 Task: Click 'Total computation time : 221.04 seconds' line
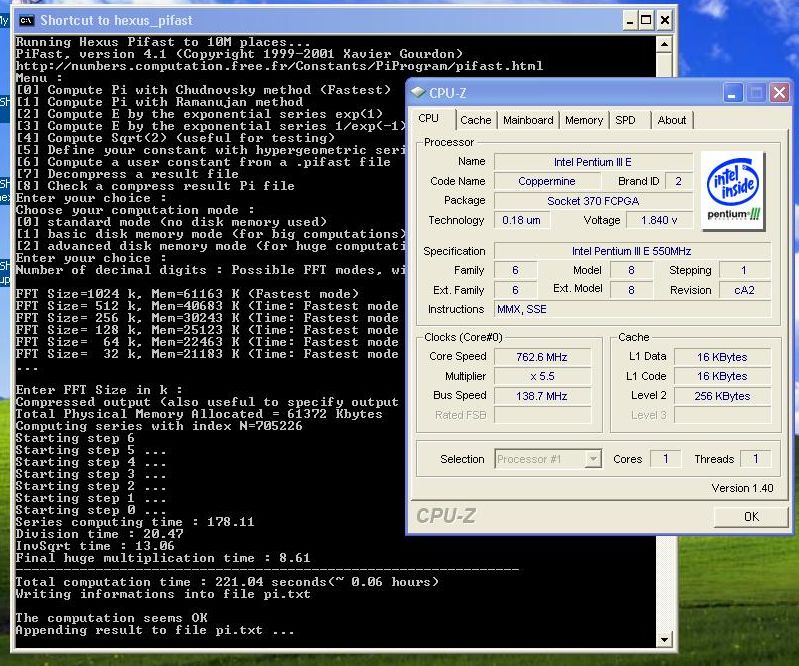[227, 582]
